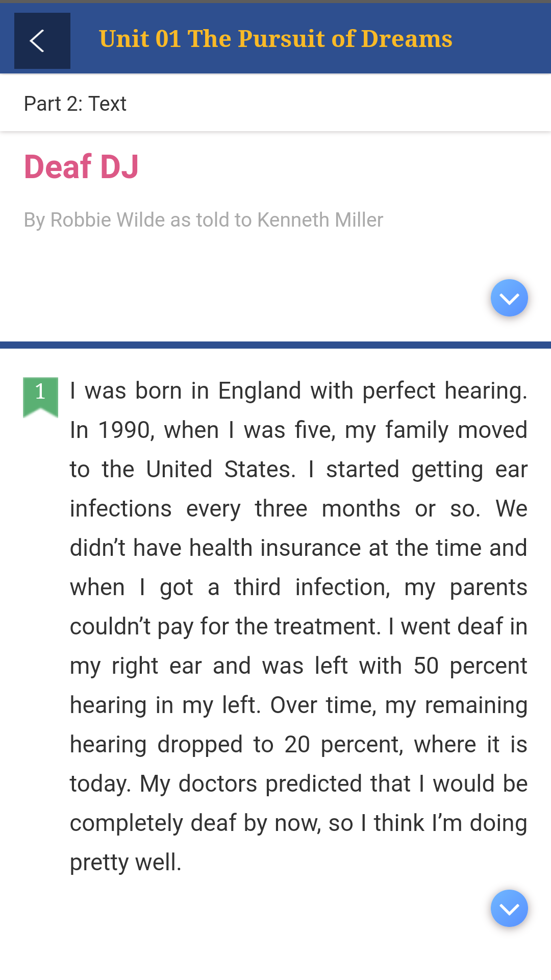
Task: Tap '50' in '50 percent'
Action: (x=425, y=666)
